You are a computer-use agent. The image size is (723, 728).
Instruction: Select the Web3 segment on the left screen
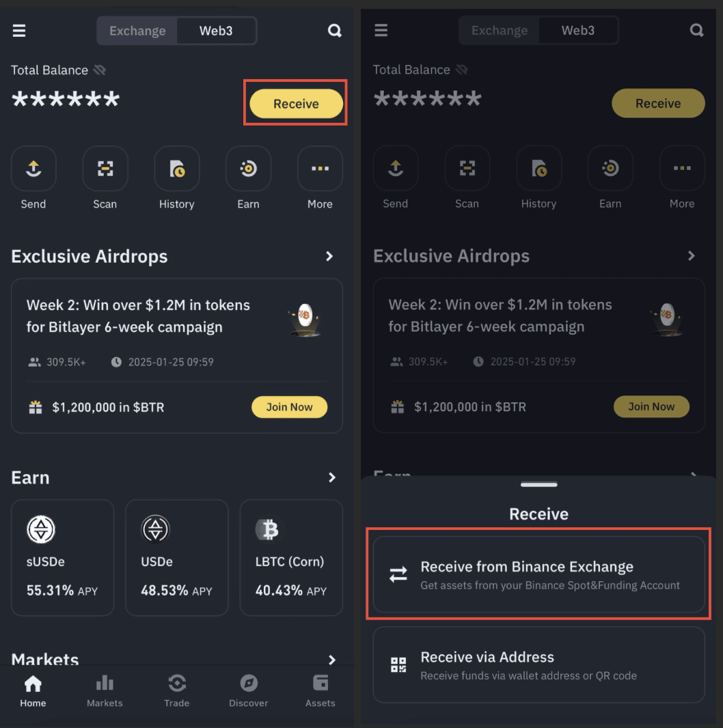pos(216,31)
